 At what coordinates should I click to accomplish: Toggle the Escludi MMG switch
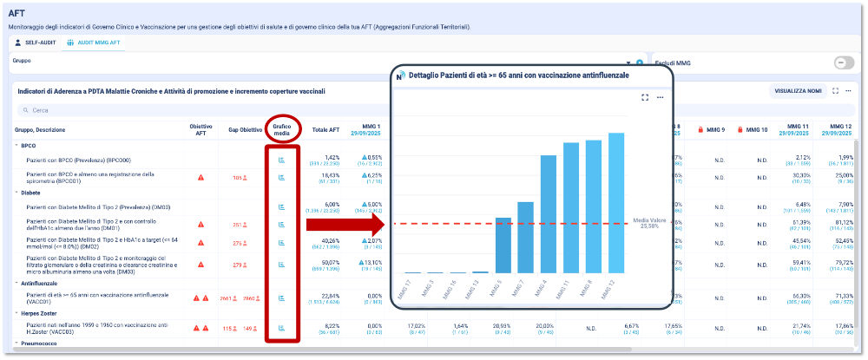click(x=843, y=63)
